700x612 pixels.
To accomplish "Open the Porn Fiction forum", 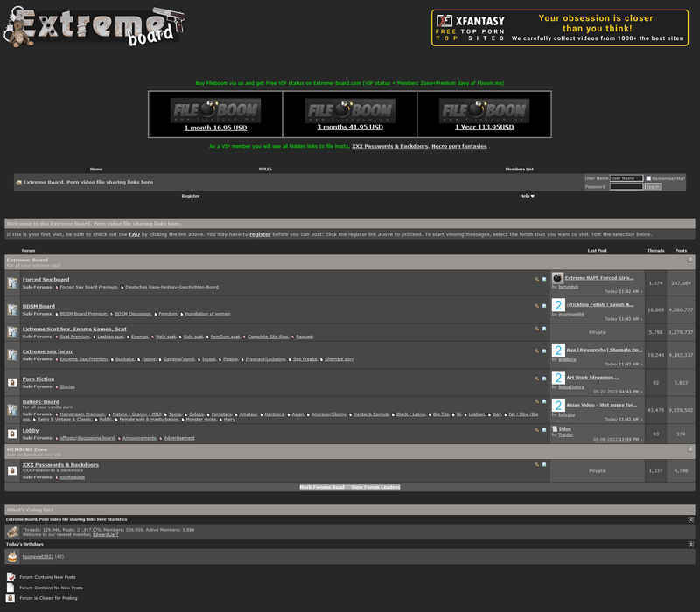I will pos(38,379).
